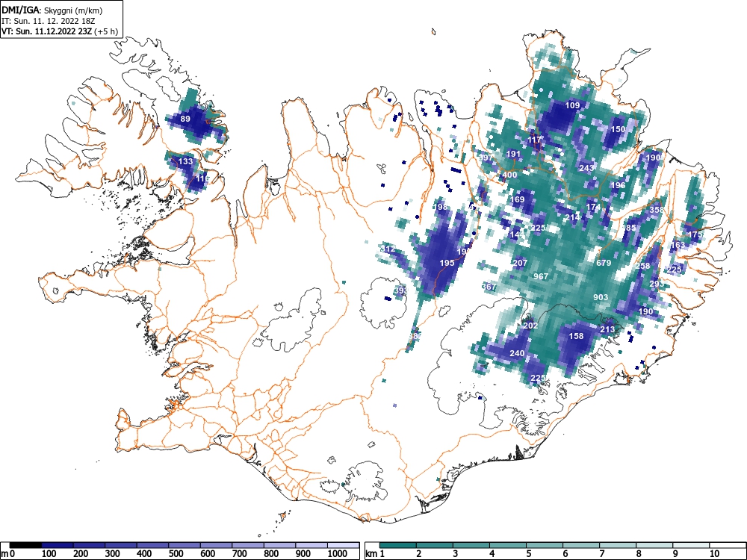The height and width of the screenshot is (560, 747).
Task: Click the 'km 1' label starting km legend
Action: [375, 554]
